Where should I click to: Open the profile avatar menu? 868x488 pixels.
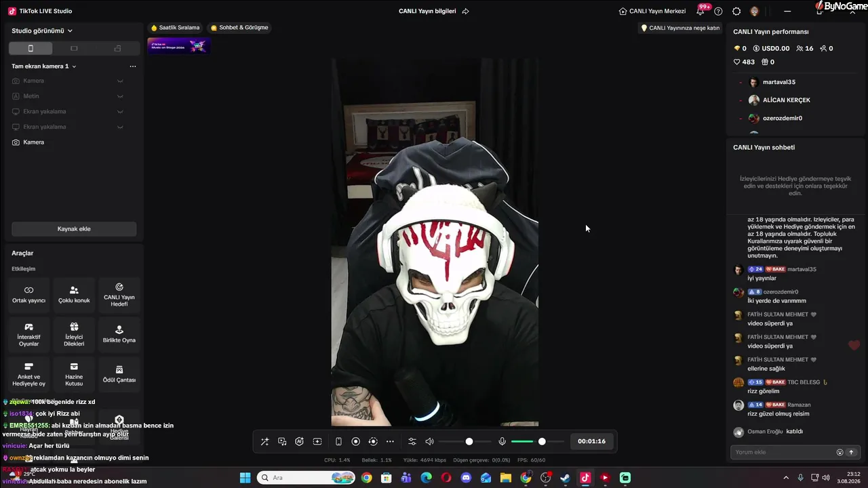click(754, 12)
